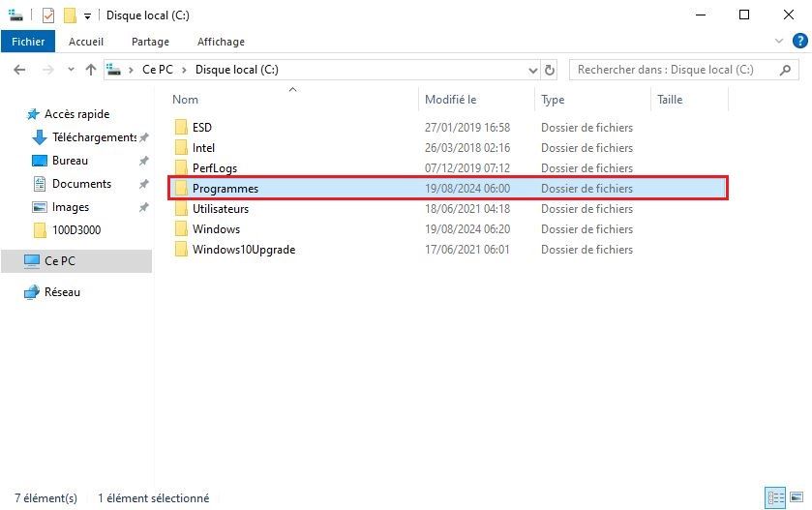Open Bureau in the sidebar
Screen dimensions: 812x510
tap(70, 161)
